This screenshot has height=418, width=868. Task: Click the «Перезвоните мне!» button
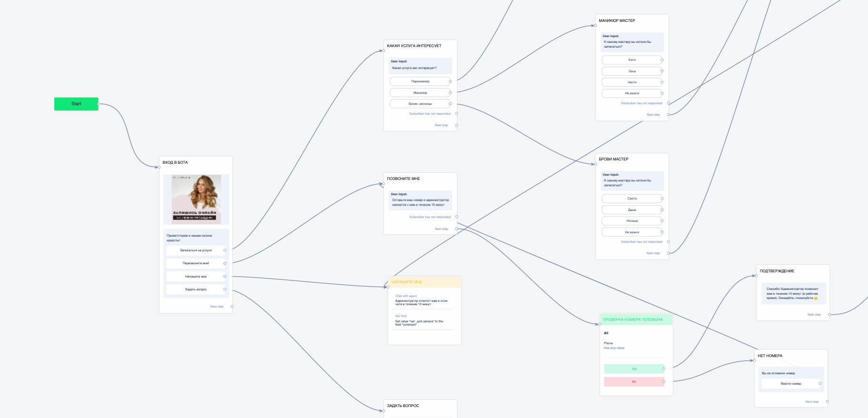pos(196,263)
